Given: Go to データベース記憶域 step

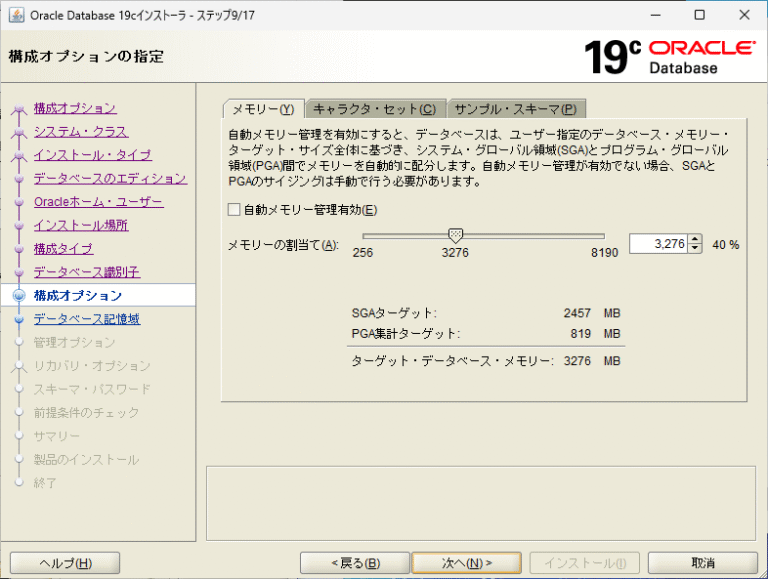Looking at the screenshot, I should coord(87,319).
